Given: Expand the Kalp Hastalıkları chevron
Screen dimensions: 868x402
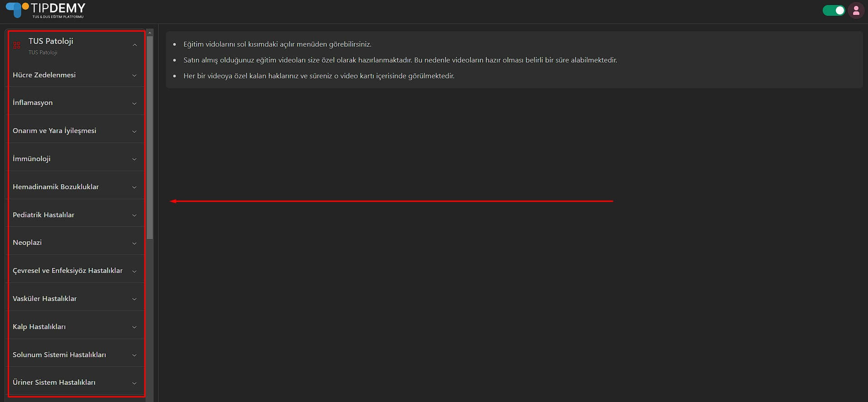Looking at the screenshot, I should tap(134, 327).
